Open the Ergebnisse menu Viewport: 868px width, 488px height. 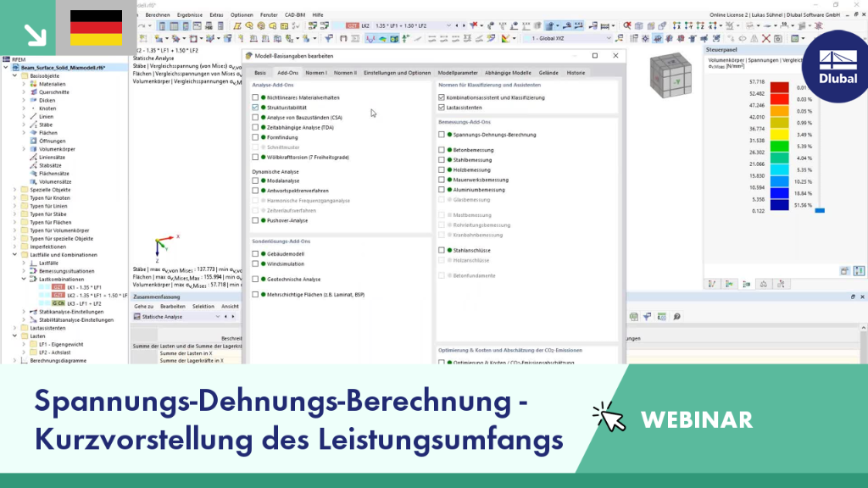click(189, 15)
